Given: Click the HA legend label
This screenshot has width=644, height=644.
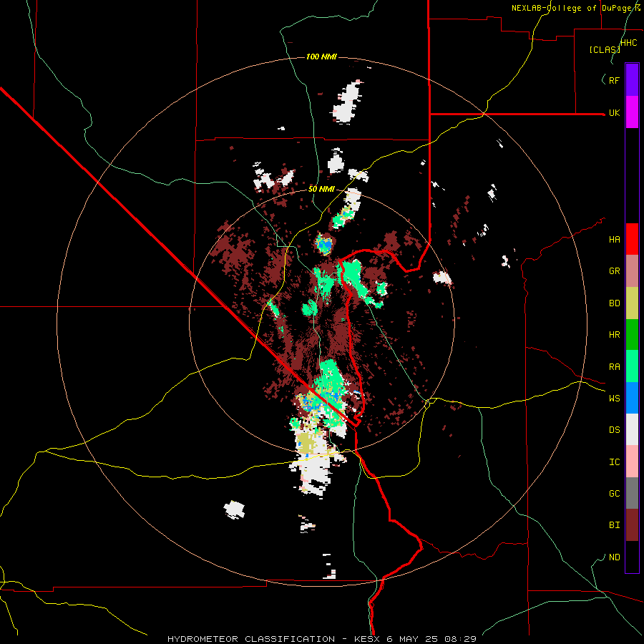Looking at the screenshot, I should (x=614, y=239).
